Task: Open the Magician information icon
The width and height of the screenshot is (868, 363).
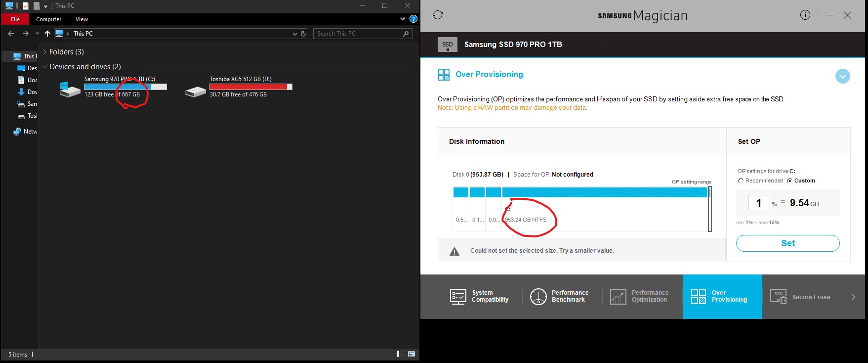Action: click(x=805, y=15)
